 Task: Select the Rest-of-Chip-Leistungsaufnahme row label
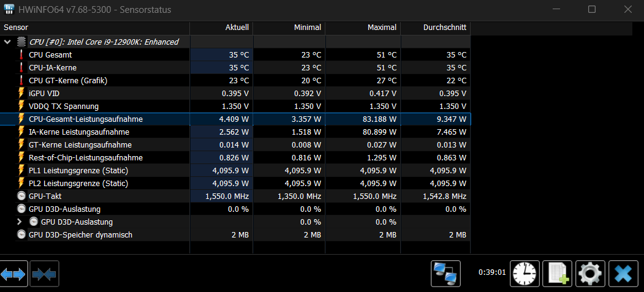pos(86,157)
